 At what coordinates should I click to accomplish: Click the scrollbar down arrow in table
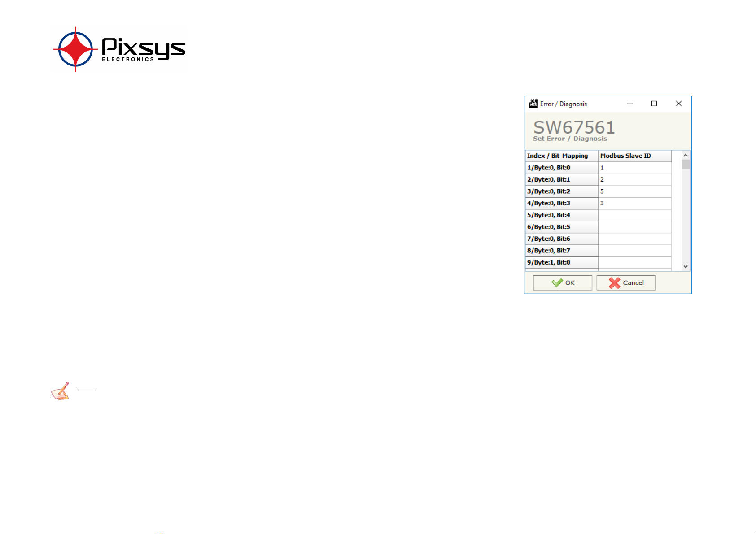[x=686, y=266]
